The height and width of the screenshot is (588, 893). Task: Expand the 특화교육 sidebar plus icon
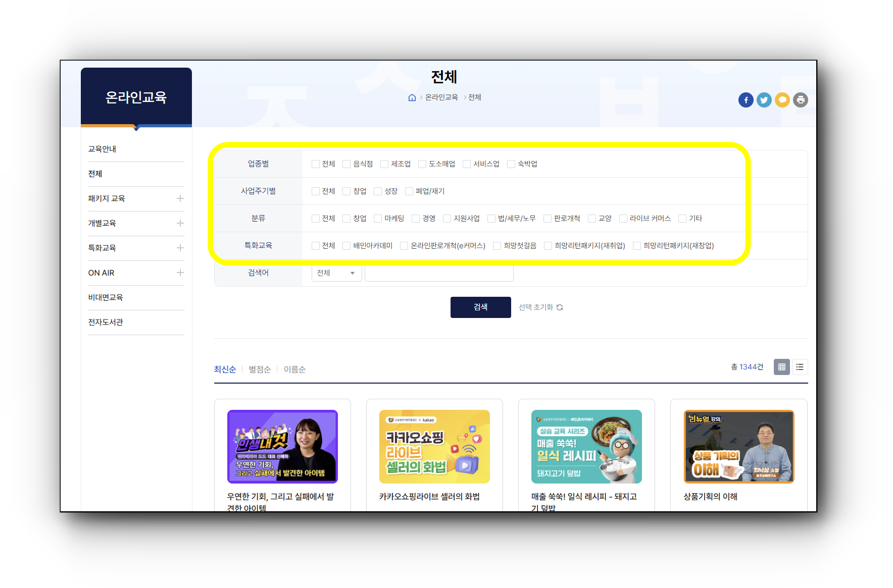click(x=180, y=248)
